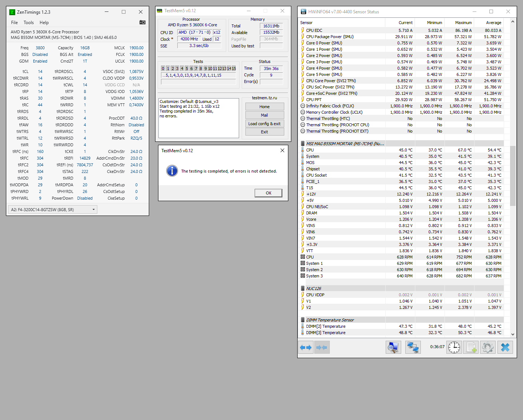The height and width of the screenshot is (420, 523).
Task: Open the DIMM slot dropdown in ZenTimings
Action: tap(53, 210)
